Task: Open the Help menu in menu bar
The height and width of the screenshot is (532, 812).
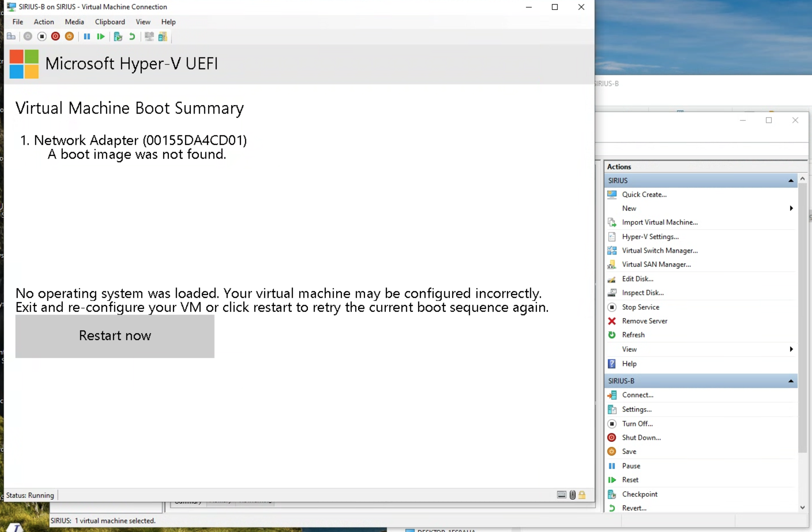Action: click(168, 22)
